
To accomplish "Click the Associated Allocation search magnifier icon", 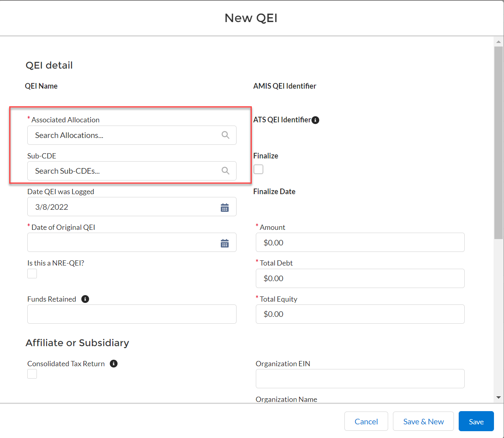I will [x=225, y=135].
